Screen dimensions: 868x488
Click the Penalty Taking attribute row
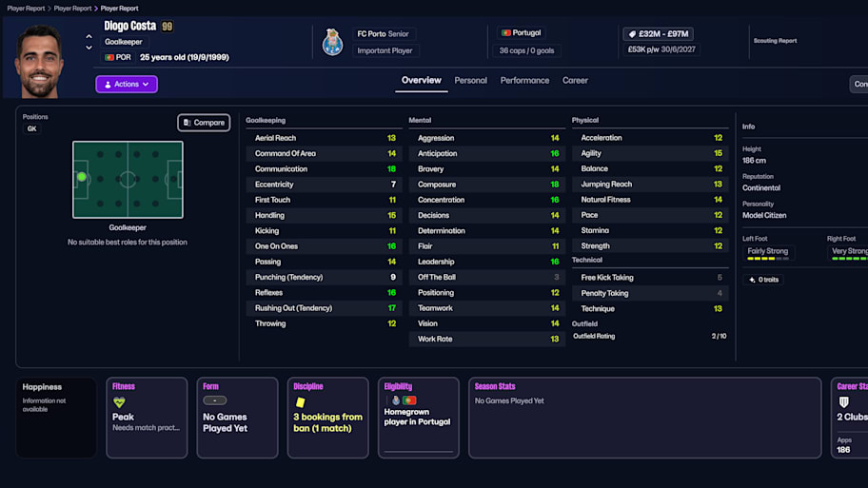point(650,293)
